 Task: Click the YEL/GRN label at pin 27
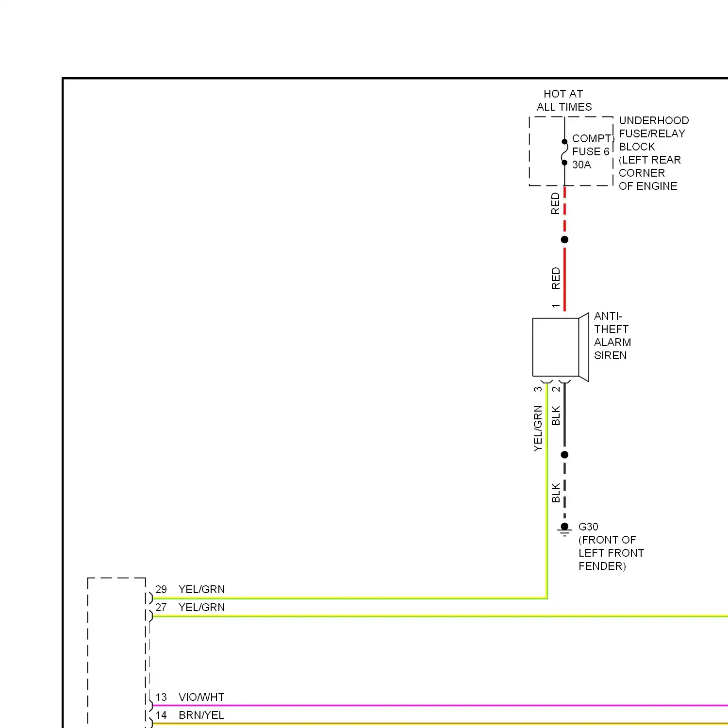202,607
